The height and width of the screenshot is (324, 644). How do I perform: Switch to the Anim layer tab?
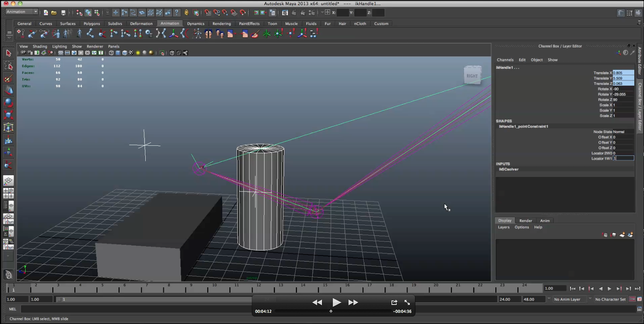pos(545,221)
